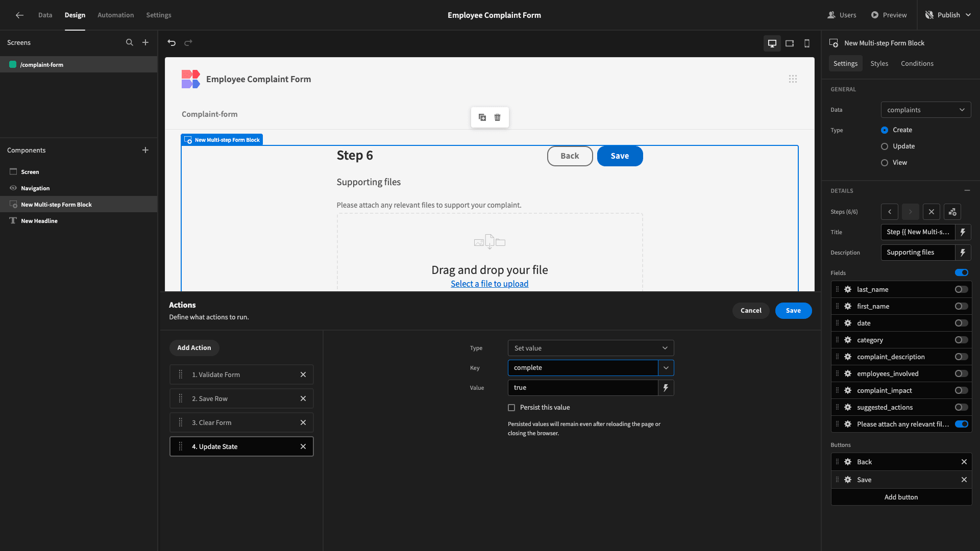Image resolution: width=980 pixels, height=551 pixels.
Task: Delete the Save button entry
Action: [964, 480]
